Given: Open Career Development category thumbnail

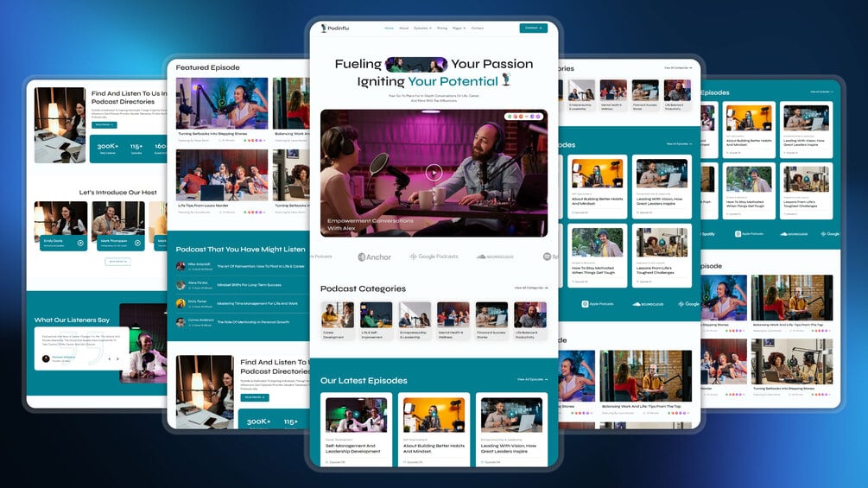Looking at the screenshot, I should [x=337, y=314].
